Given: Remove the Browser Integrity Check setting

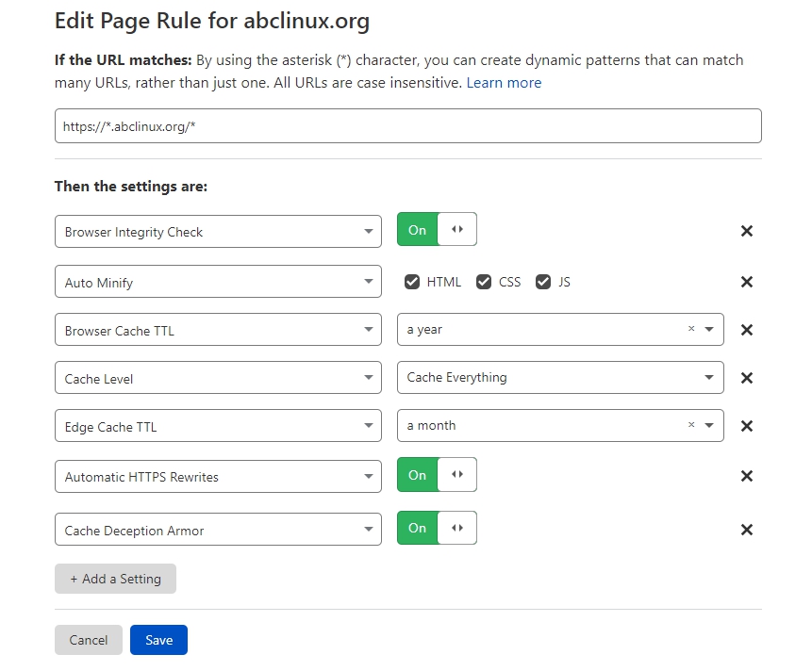Looking at the screenshot, I should (746, 231).
